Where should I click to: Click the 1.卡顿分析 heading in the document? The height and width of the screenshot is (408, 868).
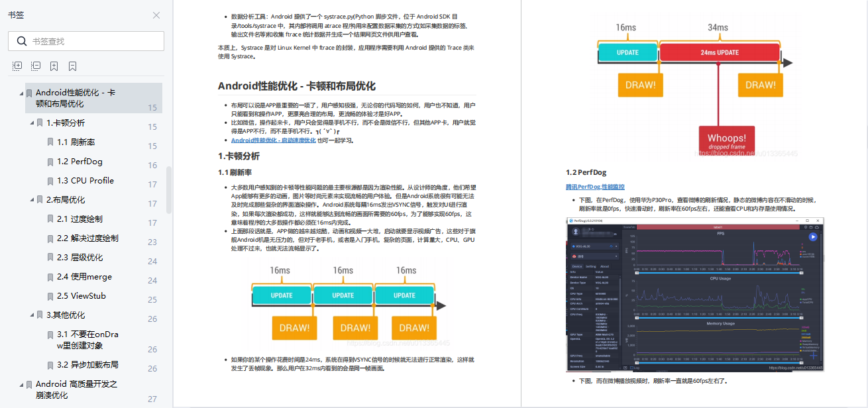point(239,156)
